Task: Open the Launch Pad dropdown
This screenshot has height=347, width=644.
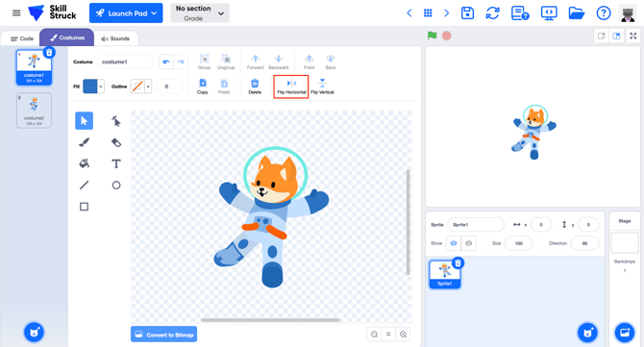Action: (x=126, y=13)
